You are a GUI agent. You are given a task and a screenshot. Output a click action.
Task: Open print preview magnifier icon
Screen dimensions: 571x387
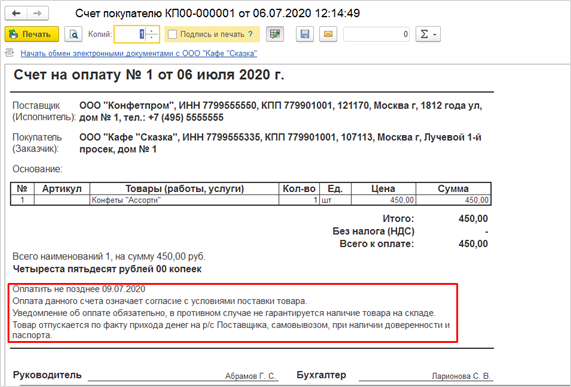tap(74, 34)
